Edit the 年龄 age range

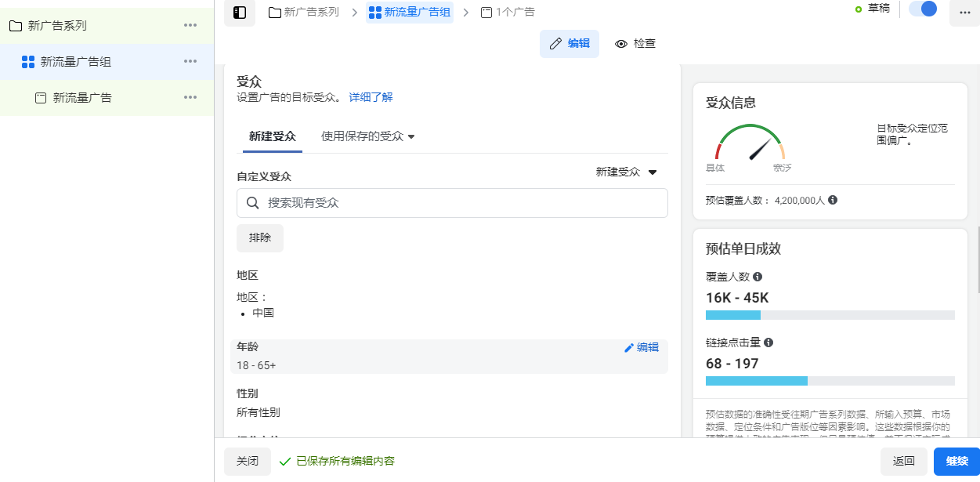[641, 347]
